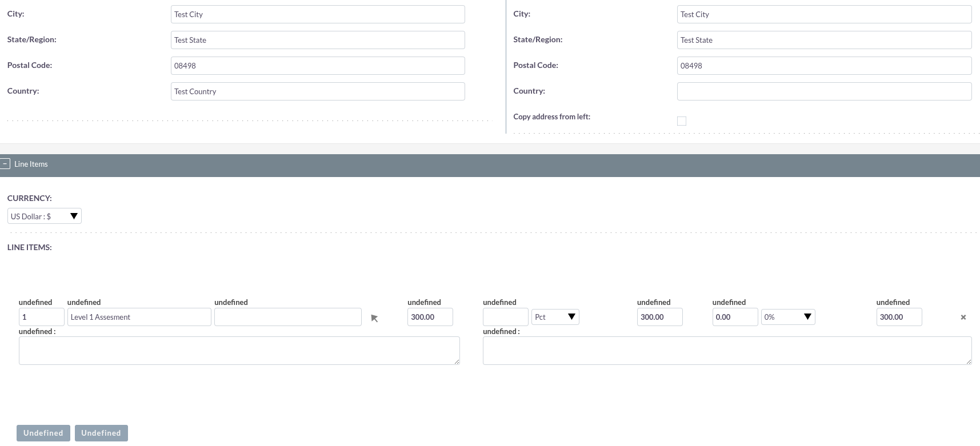
Task: Focus the quantity field containing 1
Action: 41,317
